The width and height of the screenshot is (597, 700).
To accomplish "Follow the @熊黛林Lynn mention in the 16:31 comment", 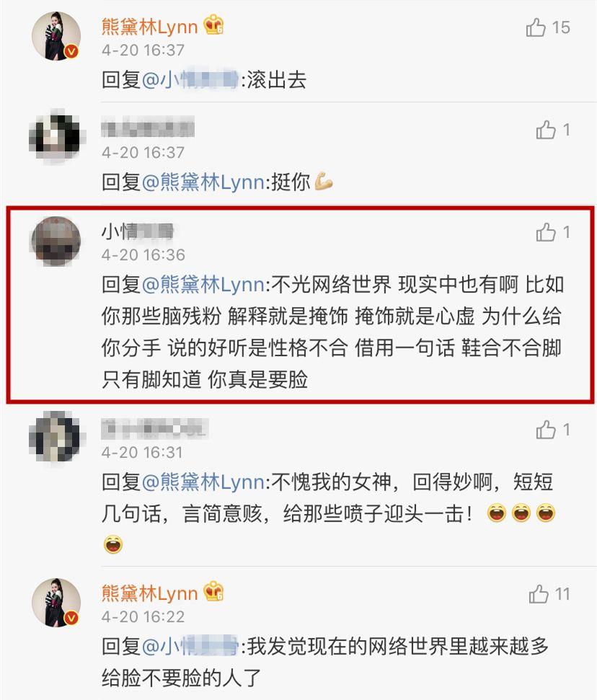I will 203,482.
